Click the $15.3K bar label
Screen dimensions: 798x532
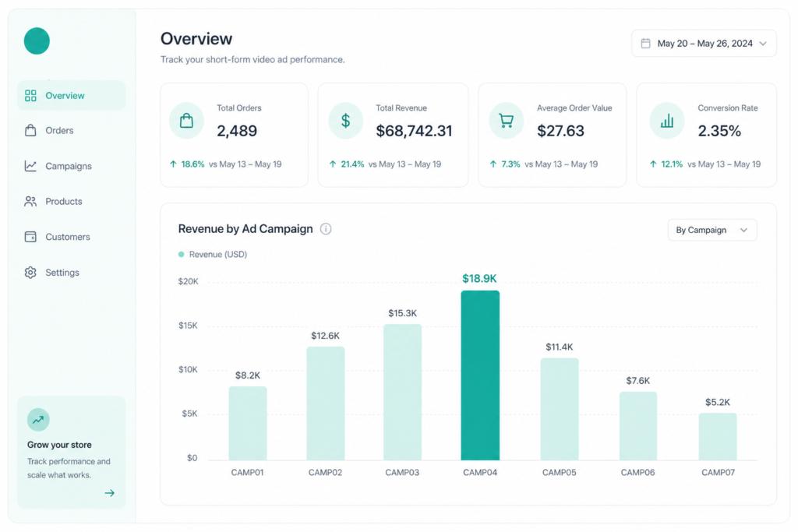(x=403, y=313)
